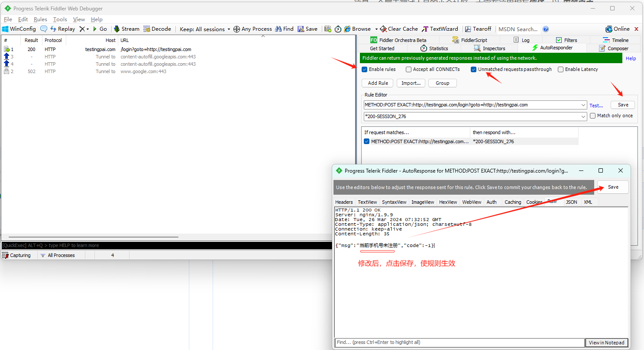
Task: Open JSON tab in AutoResponse window
Action: click(x=571, y=202)
